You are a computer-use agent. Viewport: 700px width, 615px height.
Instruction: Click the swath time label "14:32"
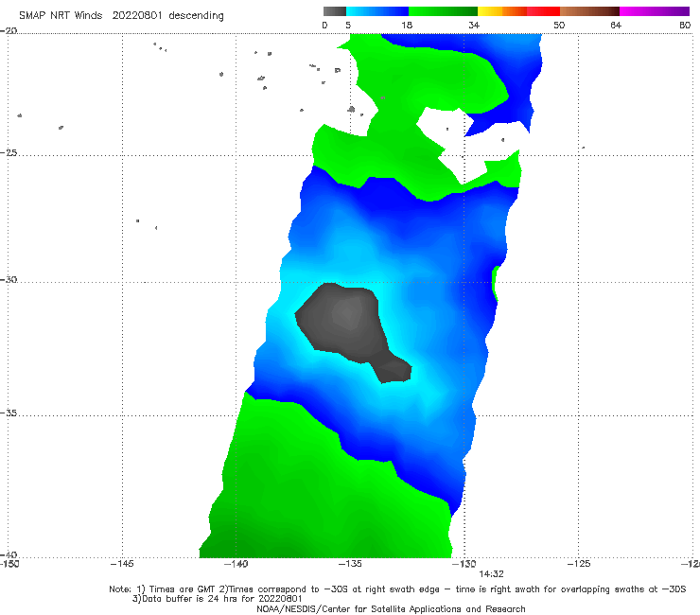point(491,574)
